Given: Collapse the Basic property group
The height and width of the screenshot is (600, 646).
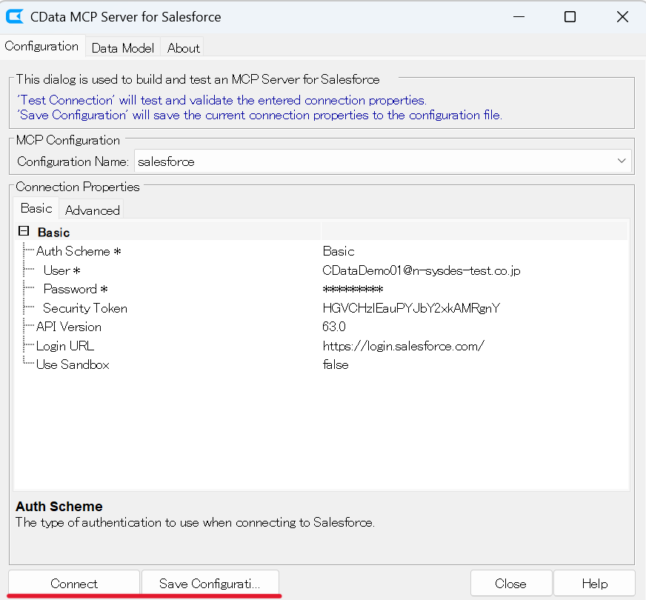Looking at the screenshot, I should click(24, 232).
